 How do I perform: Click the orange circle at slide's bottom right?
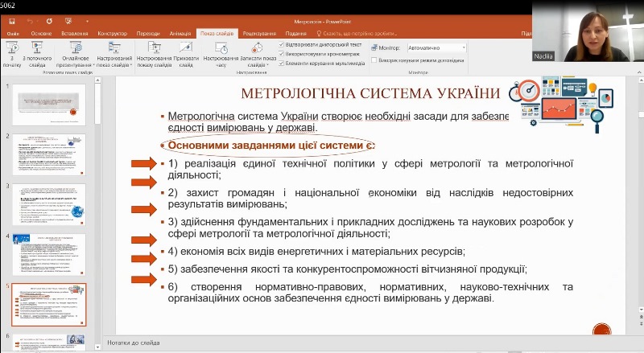tap(602, 329)
